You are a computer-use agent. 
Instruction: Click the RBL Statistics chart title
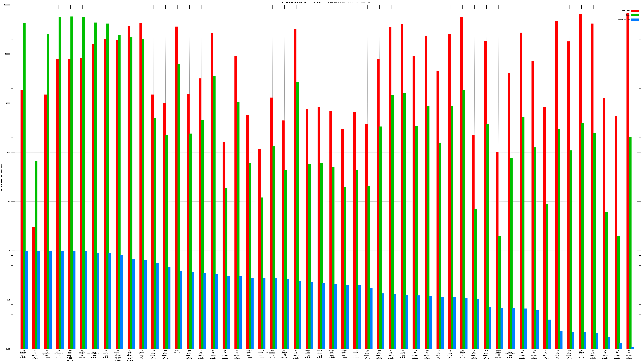(x=325, y=2)
